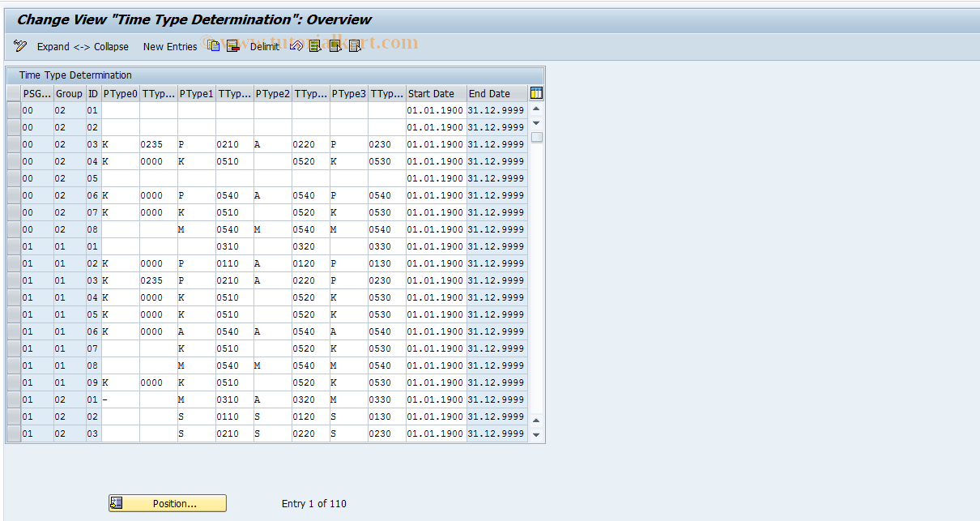Click empty PType0 cell in row 00 02 02
The width and height of the screenshot is (980, 521).
pyautogui.click(x=120, y=127)
